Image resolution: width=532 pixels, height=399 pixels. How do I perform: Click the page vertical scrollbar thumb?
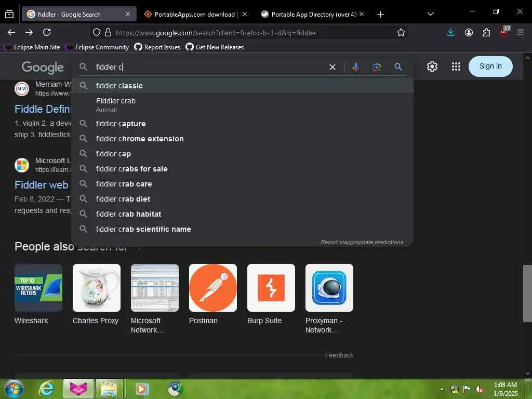(x=527, y=293)
